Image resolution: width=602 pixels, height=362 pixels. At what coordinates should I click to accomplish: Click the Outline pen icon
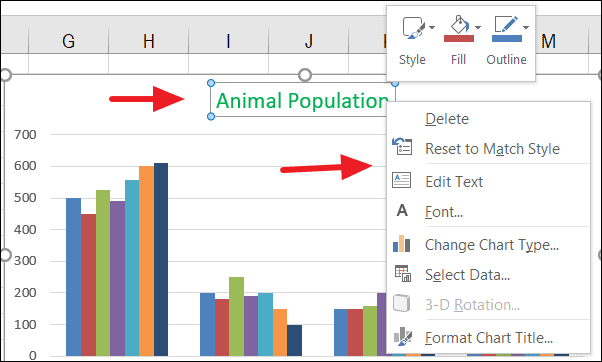pyautogui.click(x=506, y=25)
